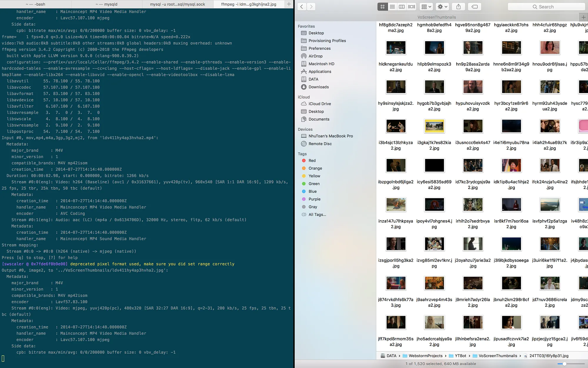Open Downloads in the sidebar
The height and width of the screenshot is (368, 588).
[x=319, y=87]
